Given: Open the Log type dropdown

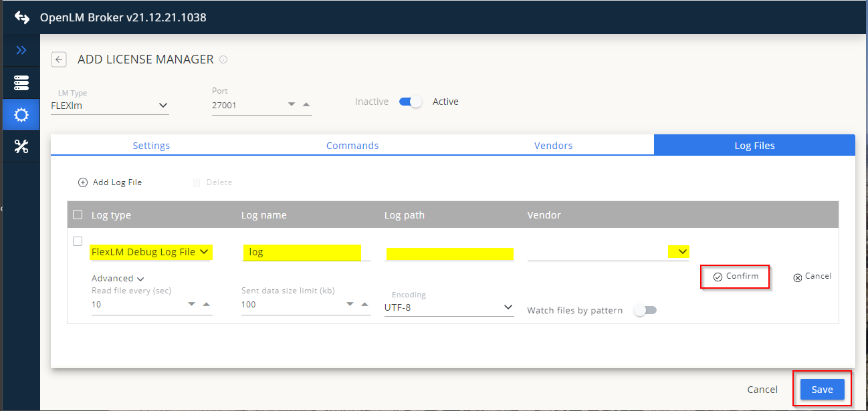Looking at the screenshot, I should pyautogui.click(x=204, y=252).
